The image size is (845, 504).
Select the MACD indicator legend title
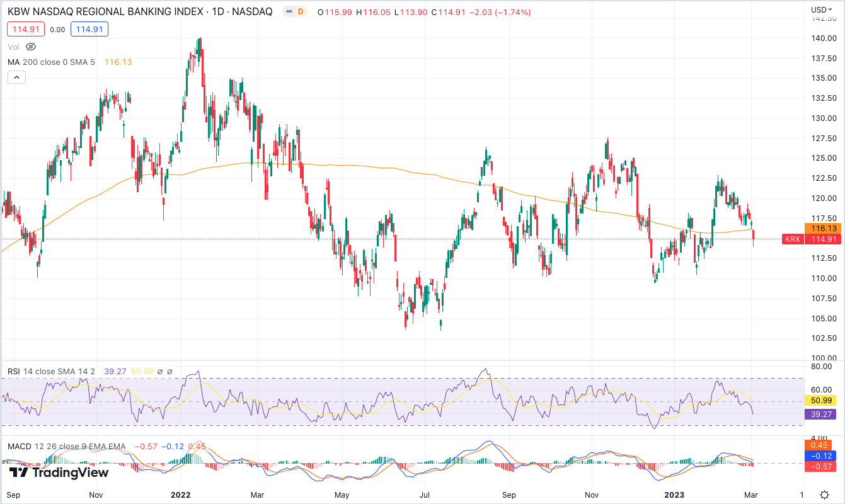click(66, 447)
